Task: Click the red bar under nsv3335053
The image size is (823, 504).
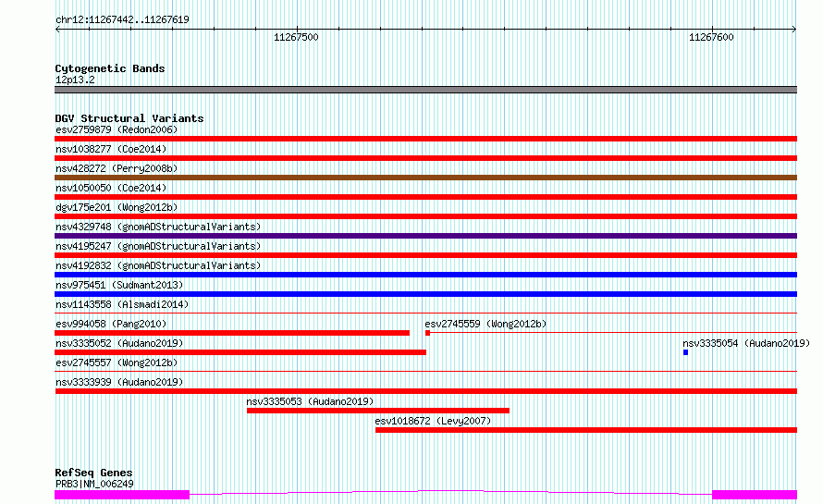Action: 378,411
